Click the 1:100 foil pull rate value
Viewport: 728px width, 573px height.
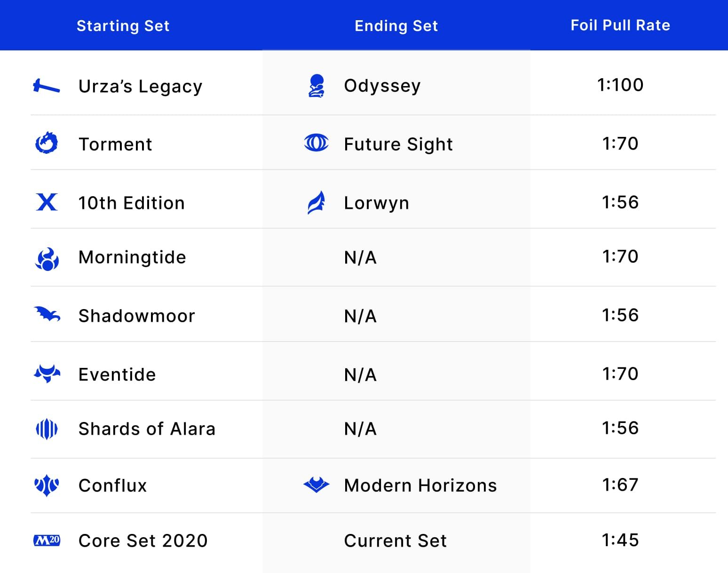tap(620, 85)
